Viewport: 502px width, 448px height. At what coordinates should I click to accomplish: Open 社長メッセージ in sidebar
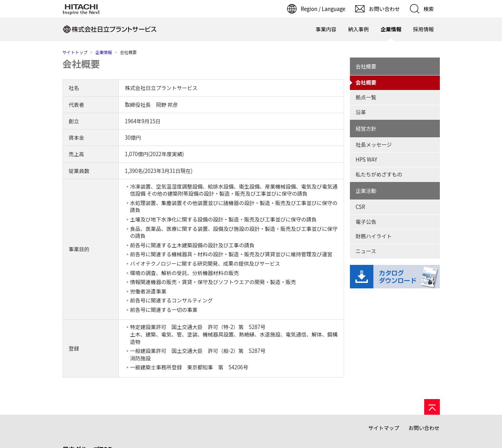point(395,145)
